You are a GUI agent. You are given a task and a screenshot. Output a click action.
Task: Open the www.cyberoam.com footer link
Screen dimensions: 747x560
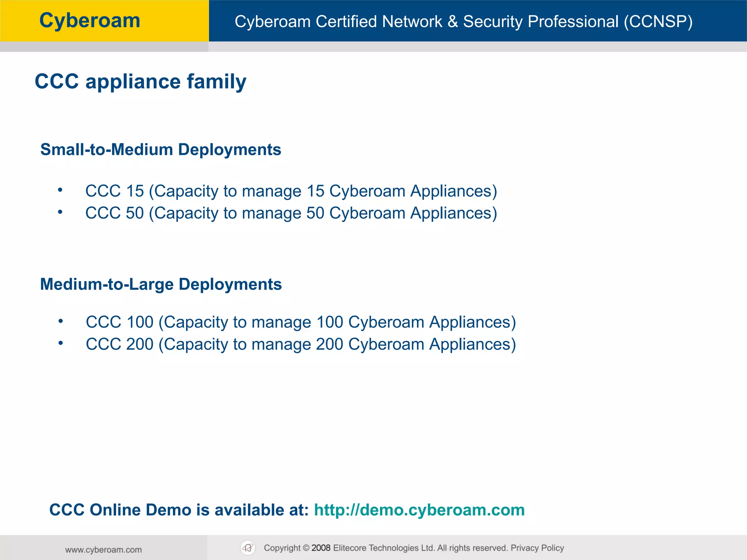click(104, 550)
